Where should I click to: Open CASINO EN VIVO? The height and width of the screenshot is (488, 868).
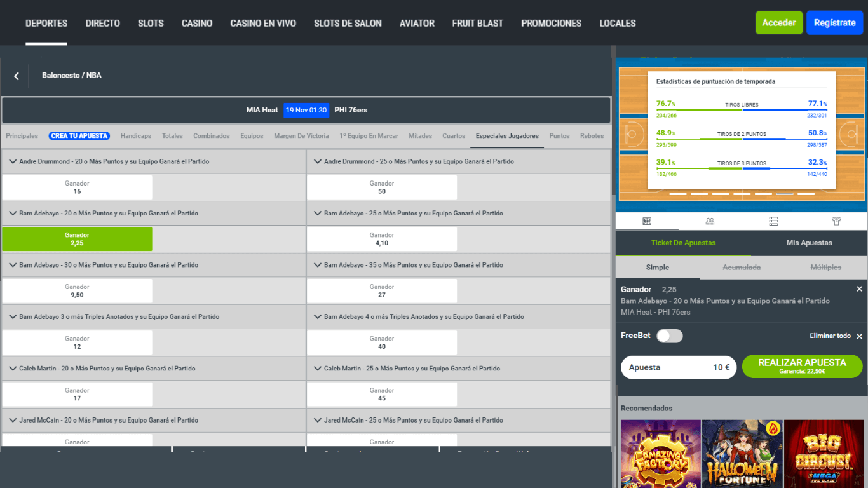tap(263, 23)
